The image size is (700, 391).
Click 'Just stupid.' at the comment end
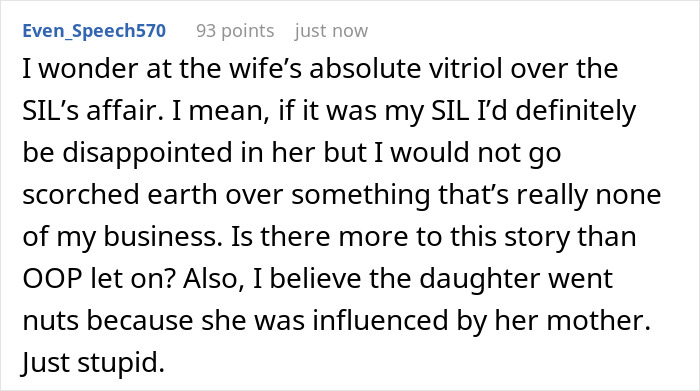point(93,362)
